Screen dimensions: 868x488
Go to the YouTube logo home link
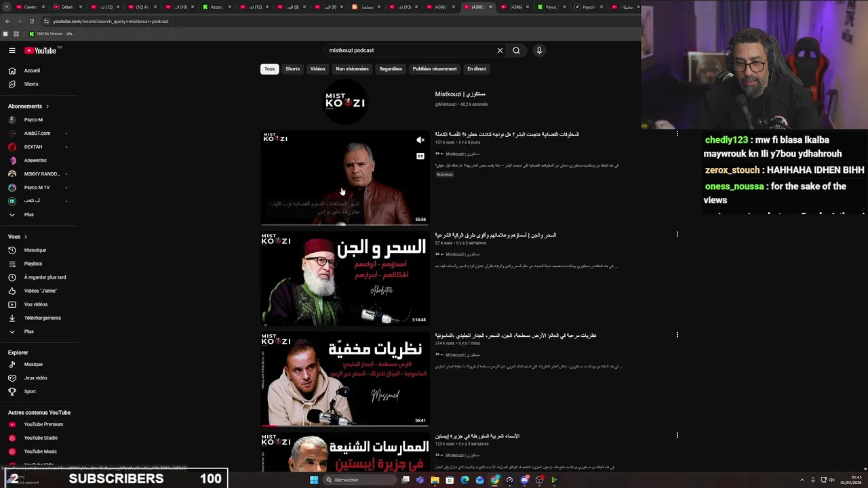(x=42, y=50)
